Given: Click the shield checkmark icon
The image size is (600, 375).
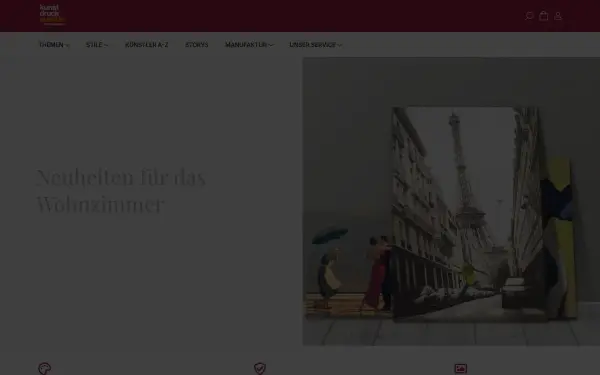Looking at the screenshot, I should pyautogui.click(x=260, y=368).
